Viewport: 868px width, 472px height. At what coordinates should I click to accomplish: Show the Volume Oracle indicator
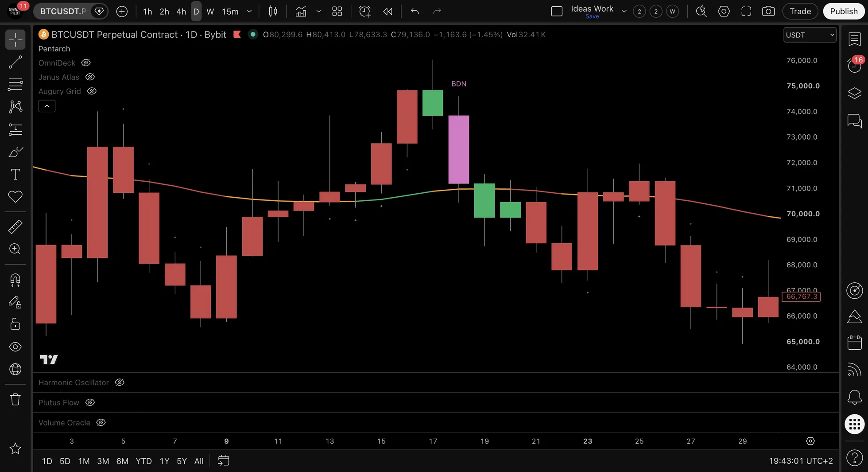(101, 423)
